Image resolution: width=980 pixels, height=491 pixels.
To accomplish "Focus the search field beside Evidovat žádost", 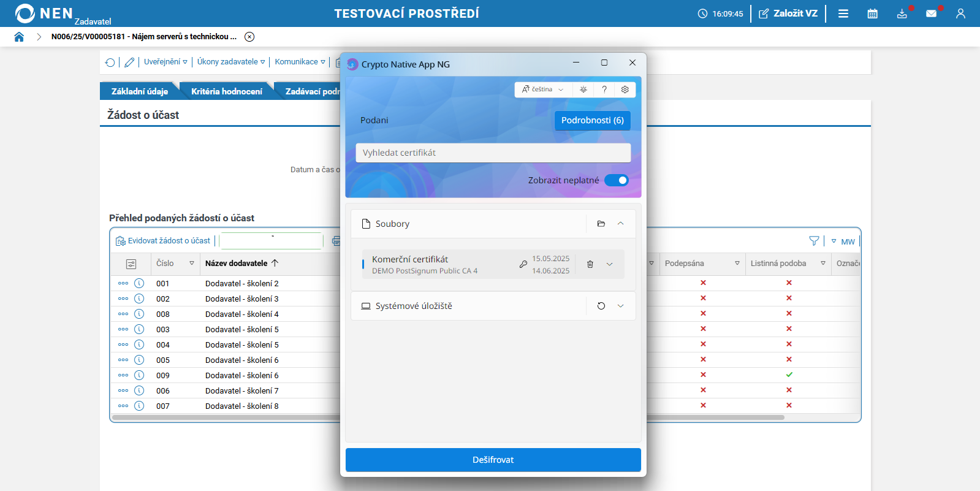I will tap(271, 241).
